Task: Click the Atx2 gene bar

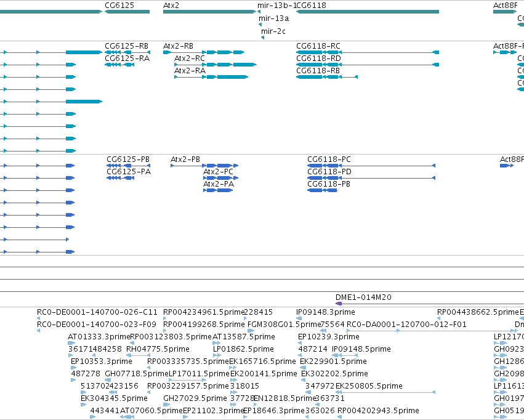Action: coord(209,12)
